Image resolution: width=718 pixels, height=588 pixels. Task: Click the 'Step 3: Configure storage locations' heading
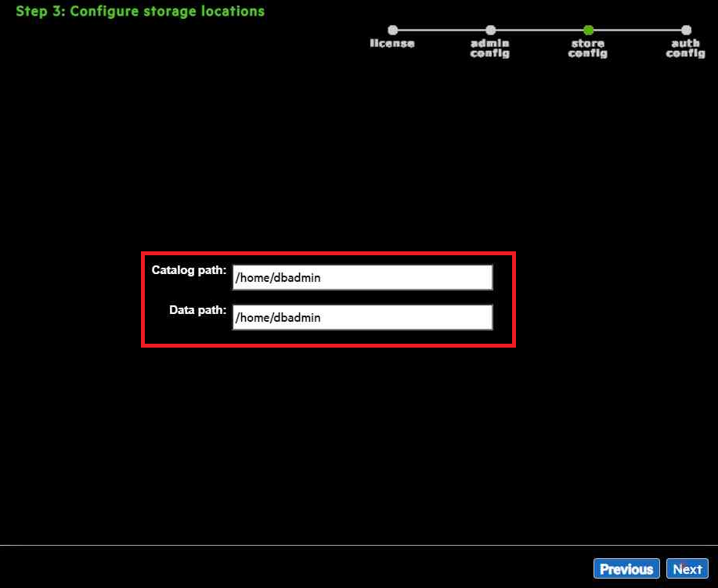click(140, 12)
